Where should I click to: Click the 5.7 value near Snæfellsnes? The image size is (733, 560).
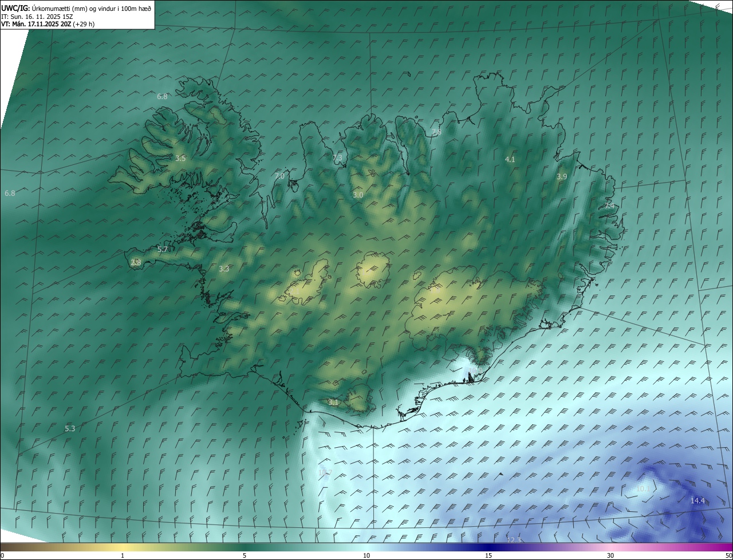pyautogui.click(x=163, y=249)
